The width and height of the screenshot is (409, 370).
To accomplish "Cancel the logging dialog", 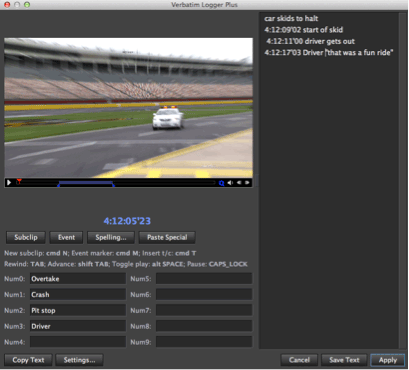I will click(299, 360).
